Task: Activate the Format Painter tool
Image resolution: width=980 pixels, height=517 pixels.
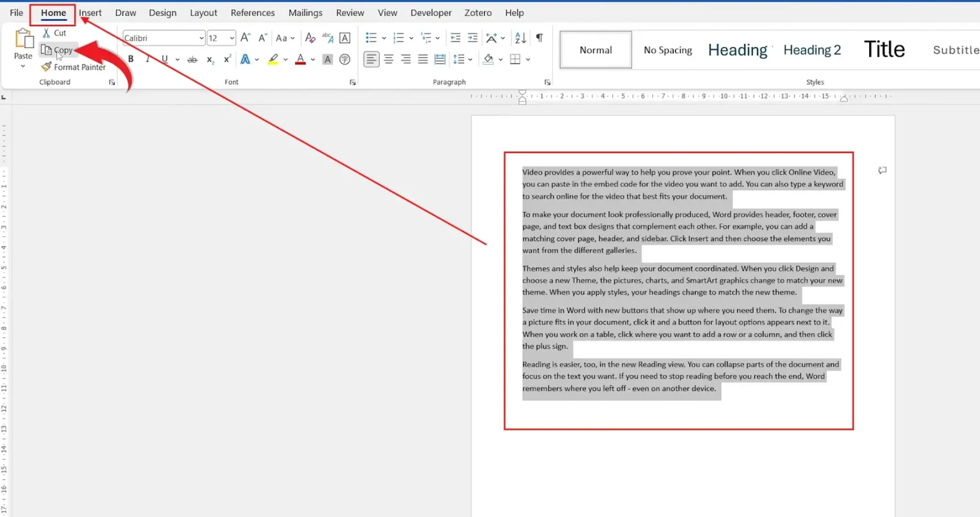Action: point(73,67)
